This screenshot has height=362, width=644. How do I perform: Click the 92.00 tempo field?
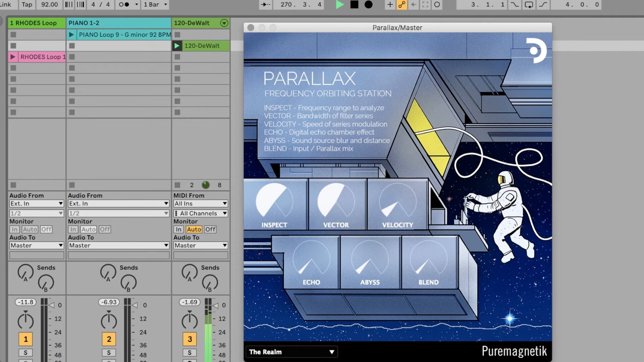tap(49, 5)
